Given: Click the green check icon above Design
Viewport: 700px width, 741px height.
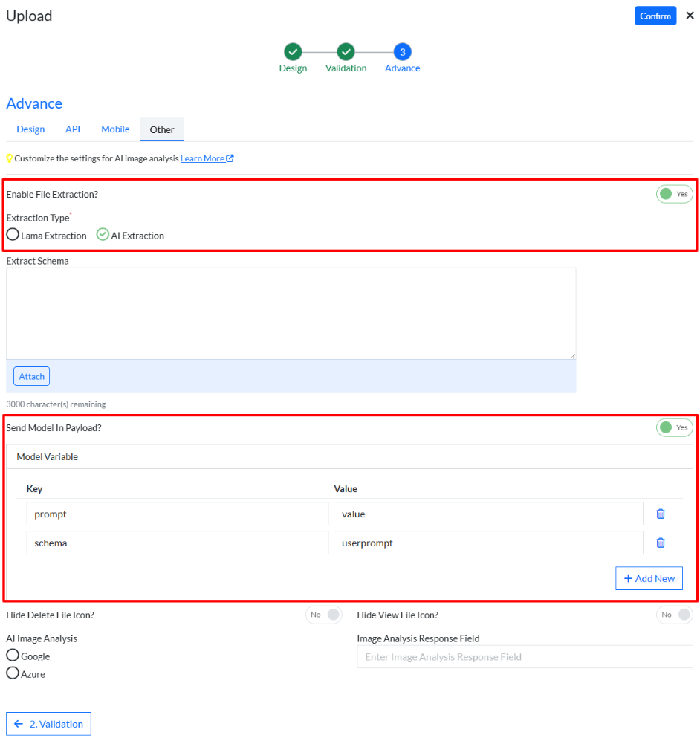Looking at the screenshot, I should pyautogui.click(x=292, y=53).
